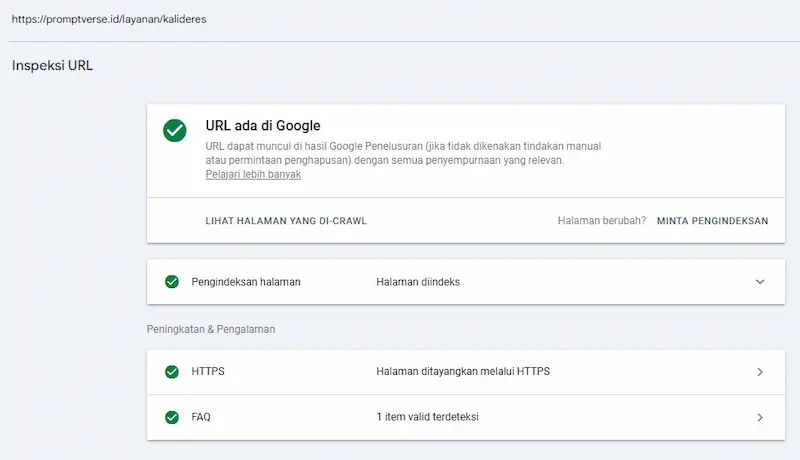Click the Peningkatan & Pengalaman section label
Viewport: 800px width, 460px height.
211,329
